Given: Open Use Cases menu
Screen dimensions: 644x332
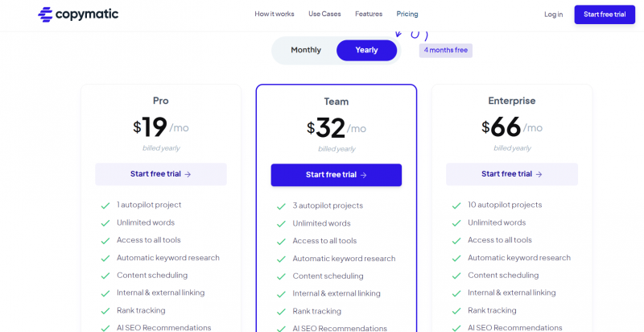Looking at the screenshot, I should click(324, 14).
